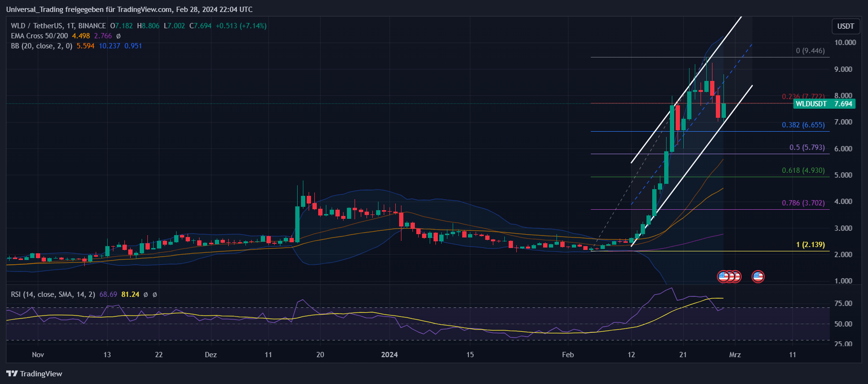Click the 0.382 (6.655) Fibonacci level label
Viewport: 868px width, 384px height.
803,125
